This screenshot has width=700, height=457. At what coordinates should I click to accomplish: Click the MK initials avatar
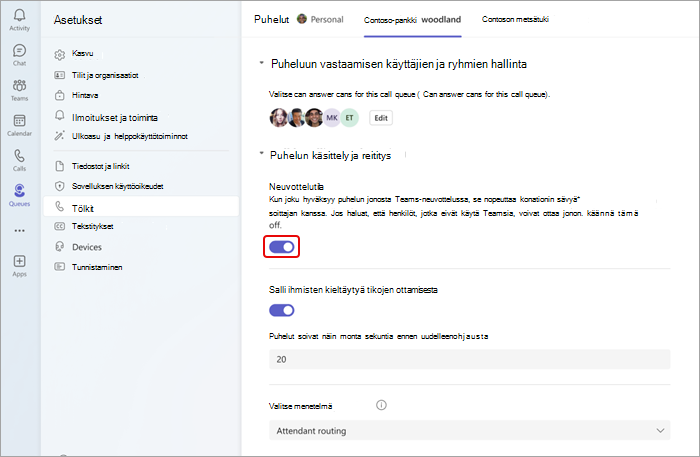[332, 118]
